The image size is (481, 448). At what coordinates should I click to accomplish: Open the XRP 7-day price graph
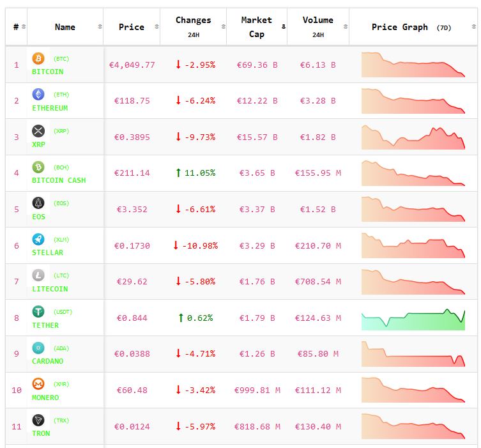[413, 137]
